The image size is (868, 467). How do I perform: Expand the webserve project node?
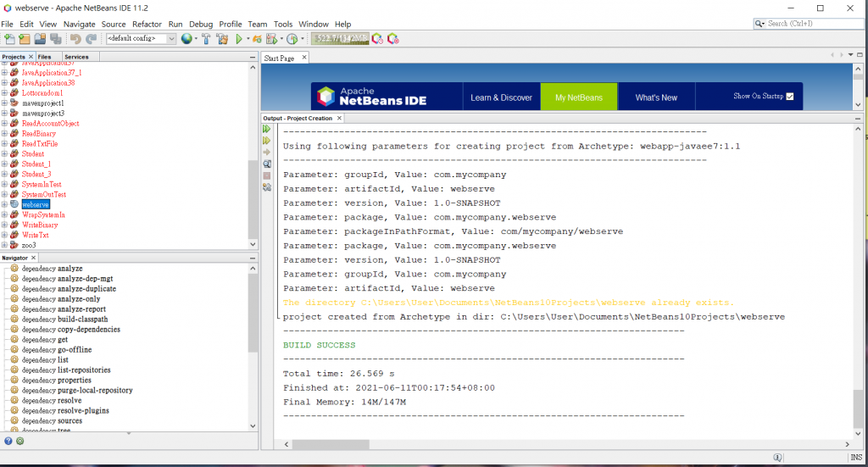(4, 204)
